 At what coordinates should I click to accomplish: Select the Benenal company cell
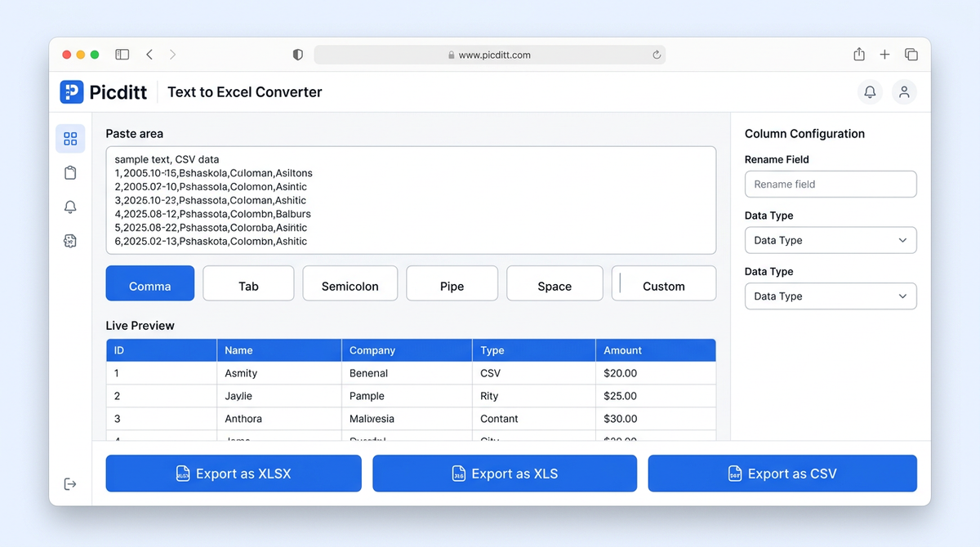(407, 373)
